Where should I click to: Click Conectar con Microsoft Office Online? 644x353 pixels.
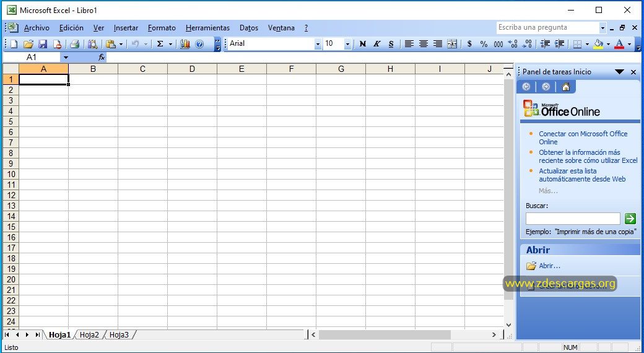click(583, 137)
